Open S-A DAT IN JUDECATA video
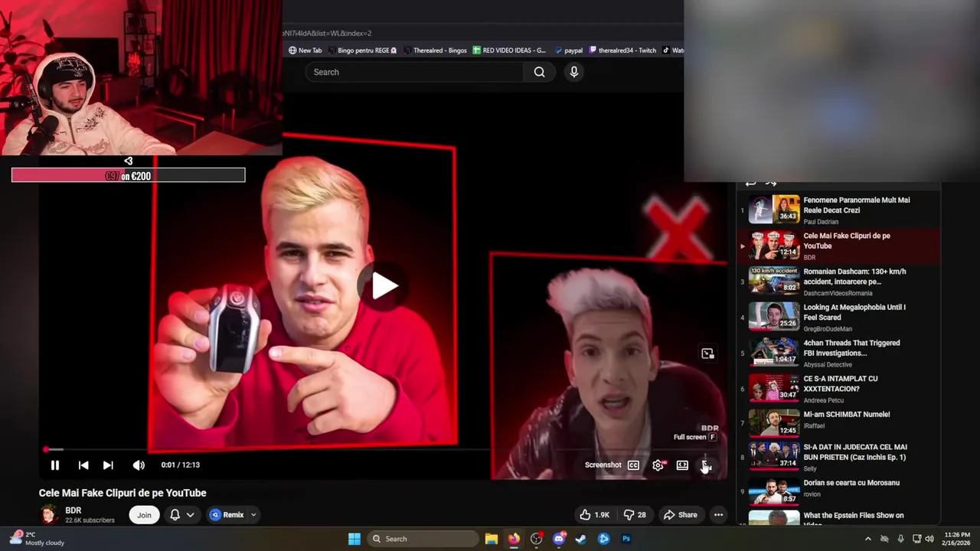The image size is (980, 551). pyautogui.click(x=839, y=457)
